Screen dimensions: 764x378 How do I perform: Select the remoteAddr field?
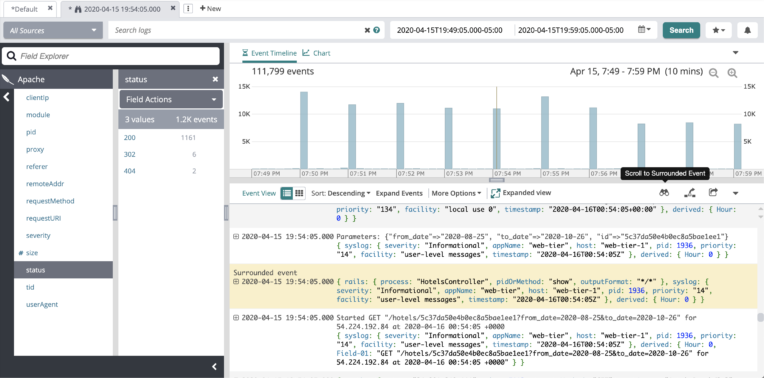coord(45,184)
